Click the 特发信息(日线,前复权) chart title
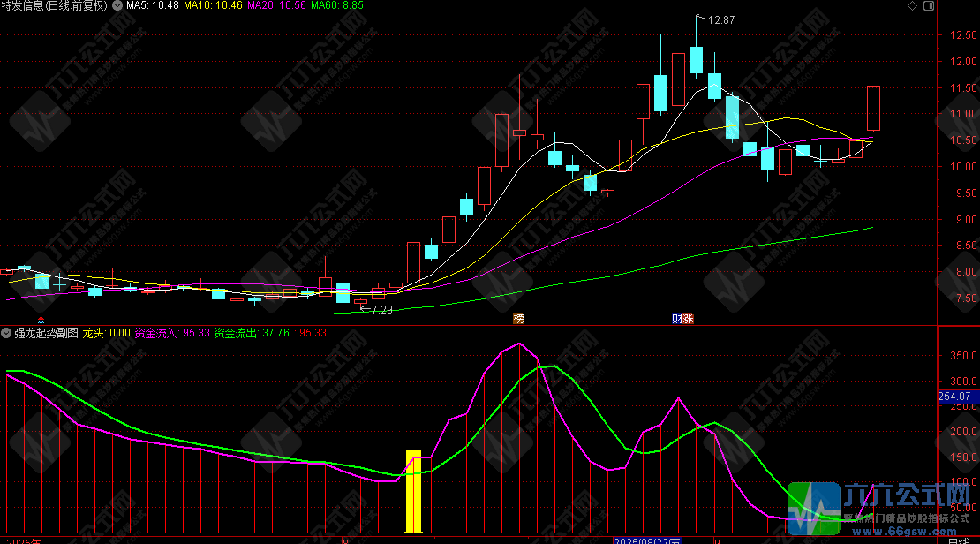 (55, 6)
